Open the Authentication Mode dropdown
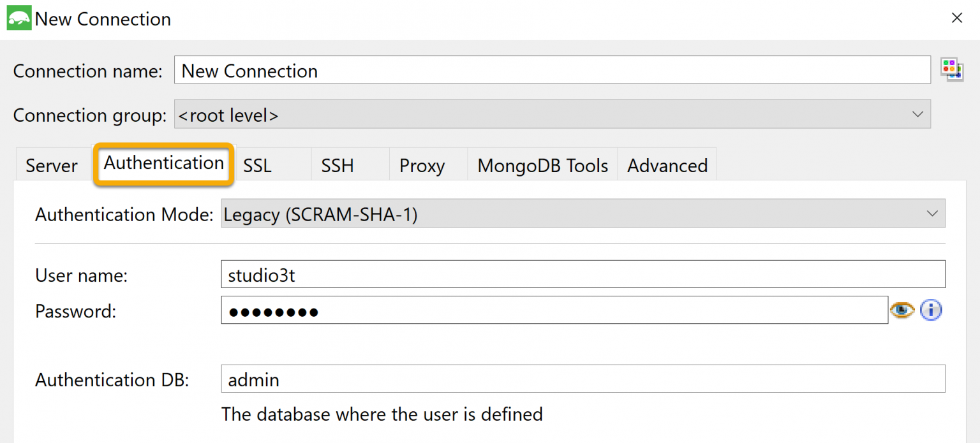Image resolution: width=980 pixels, height=443 pixels. 933,214
